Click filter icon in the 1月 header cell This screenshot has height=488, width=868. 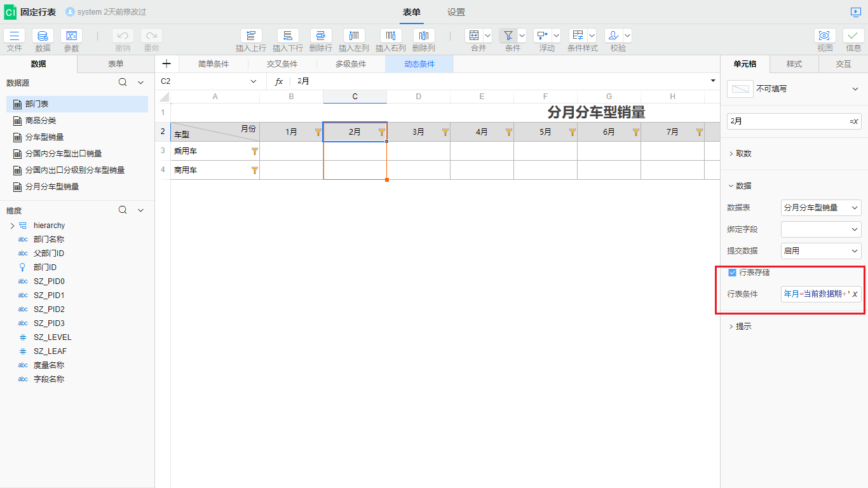click(318, 132)
